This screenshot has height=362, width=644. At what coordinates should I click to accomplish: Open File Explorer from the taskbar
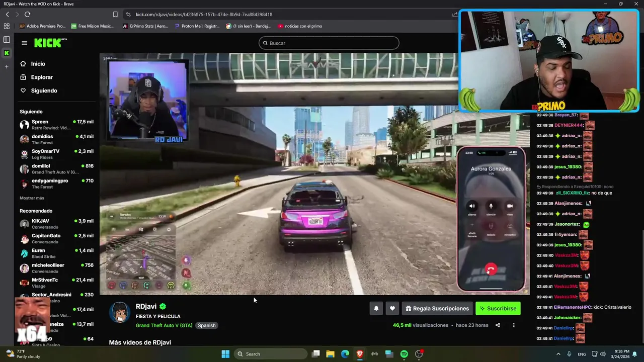331,354
